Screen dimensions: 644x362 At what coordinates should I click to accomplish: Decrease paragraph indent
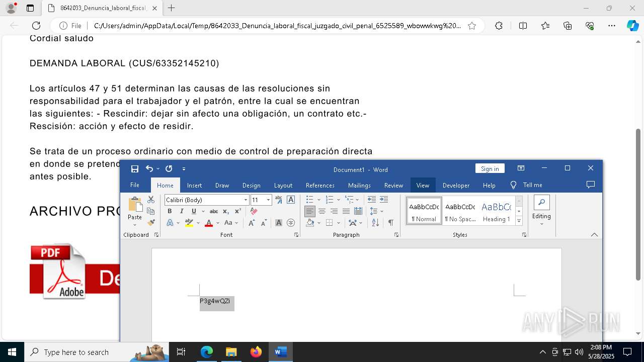pos(372,200)
